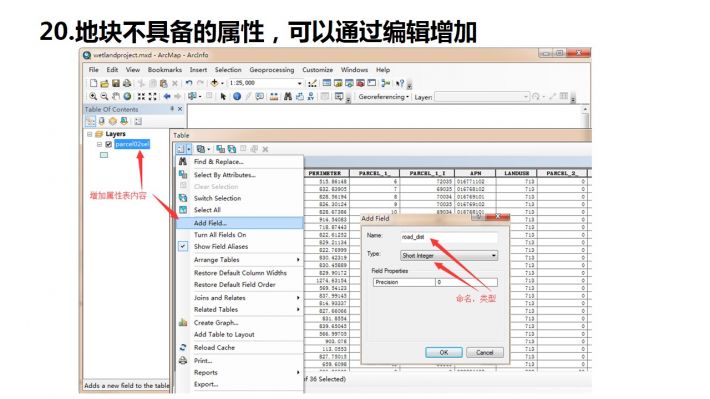Click the Undo arrow icon
This screenshot has width=710, height=399.
[x=189, y=83]
